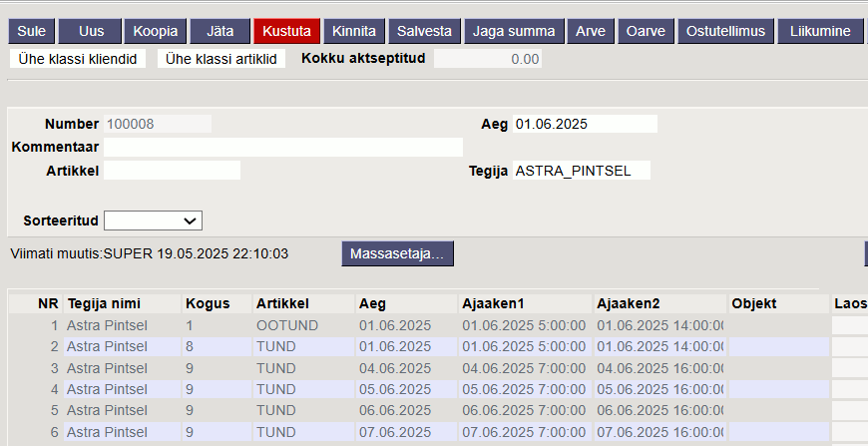Click the Artikkel header input field
The image size is (868, 446).
pos(172,171)
